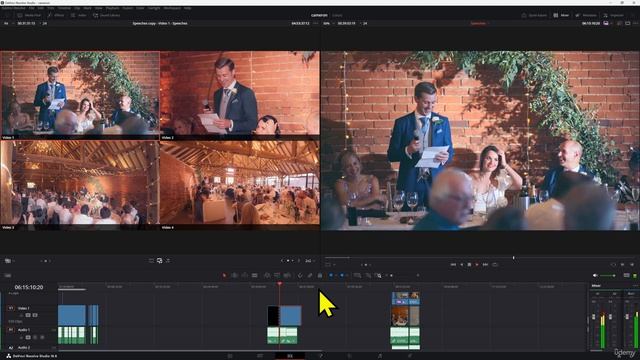The height and width of the screenshot is (360, 640).
Task: Open the Metadata panel
Action: [586, 15]
